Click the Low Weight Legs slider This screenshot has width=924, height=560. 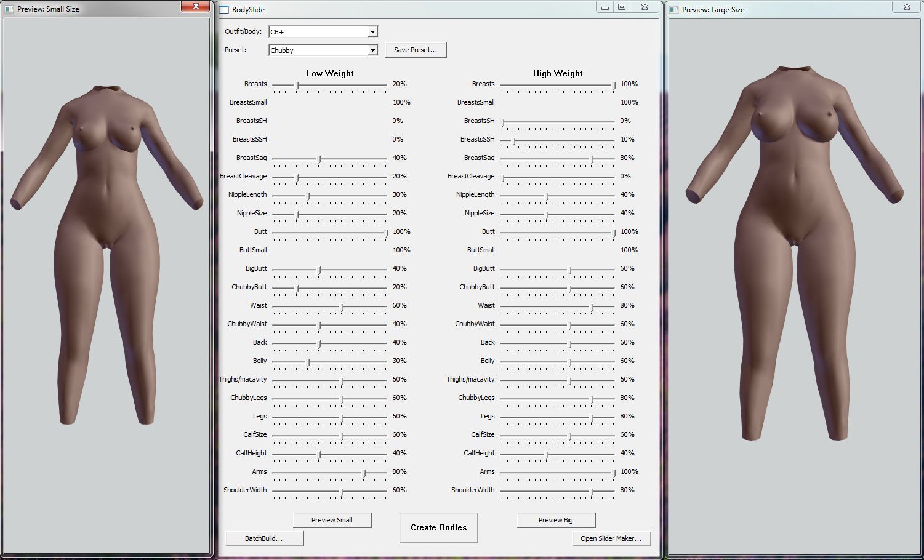[x=329, y=419]
